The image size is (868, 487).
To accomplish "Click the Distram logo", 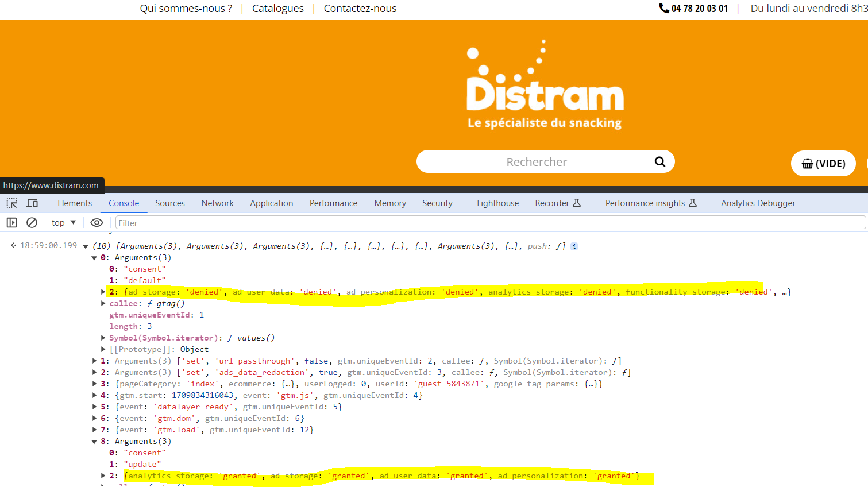I will pyautogui.click(x=545, y=85).
